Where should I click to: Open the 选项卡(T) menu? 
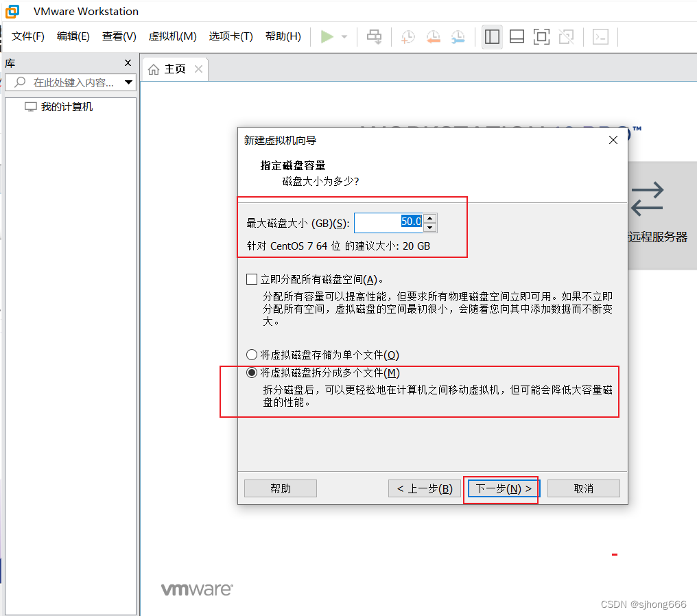(231, 36)
